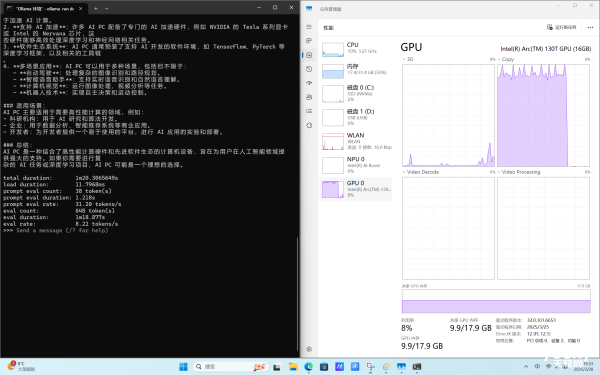Open the 3D engine graph dropdown
Image resolution: width=600 pixels, height=375 pixels.
[x=408, y=59]
